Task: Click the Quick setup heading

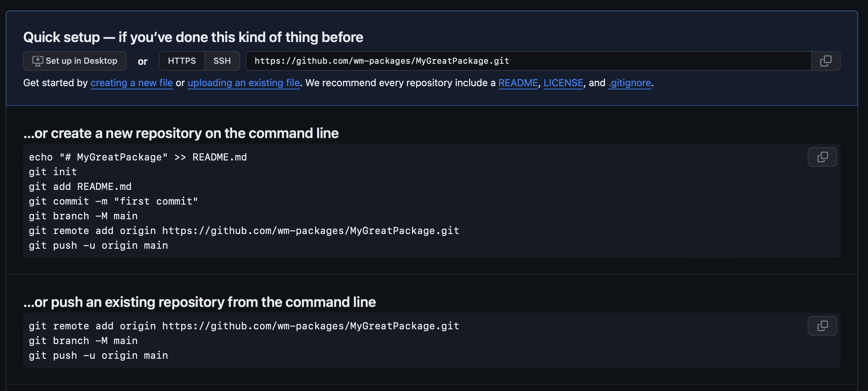Action: pos(193,36)
